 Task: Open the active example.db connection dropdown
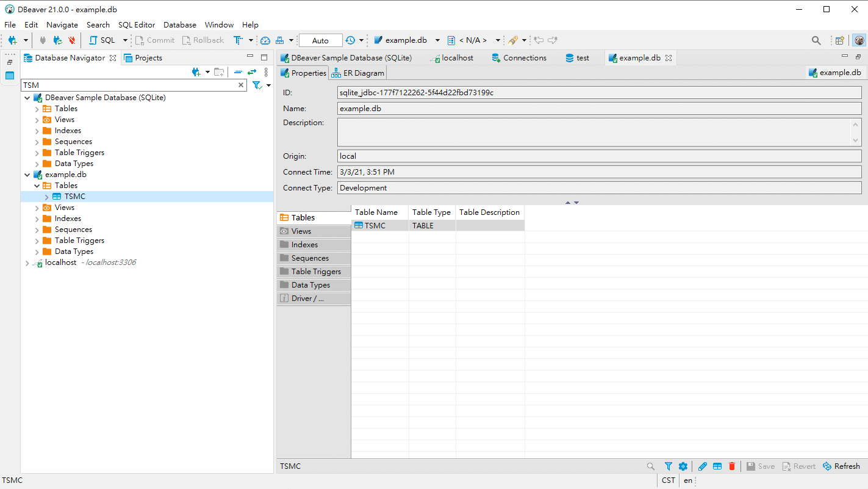click(x=406, y=40)
